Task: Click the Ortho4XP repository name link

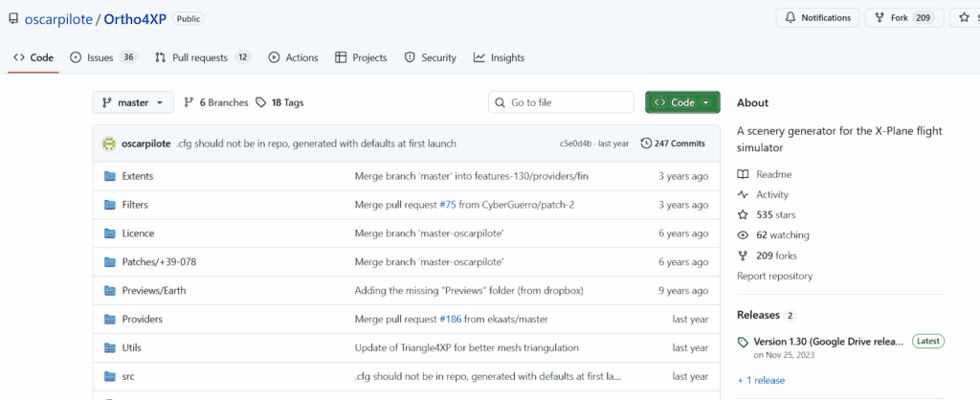Action: click(x=135, y=19)
